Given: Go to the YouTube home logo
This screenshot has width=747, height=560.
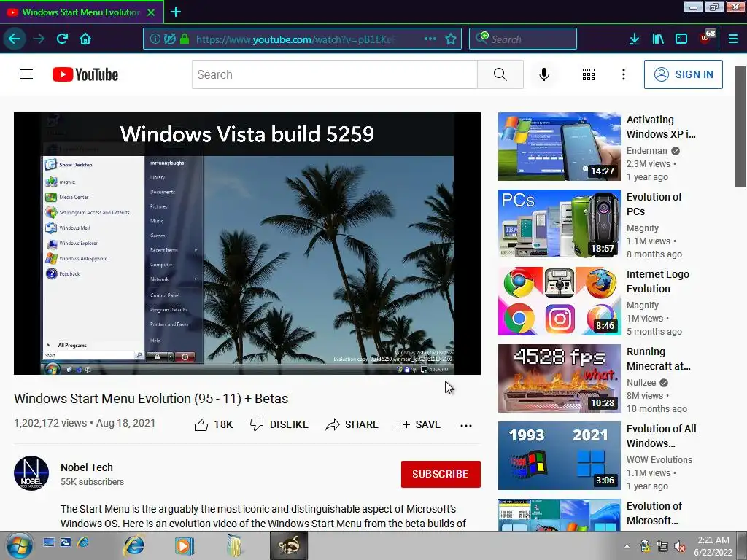Looking at the screenshot, I should click(x=85, y=74).
